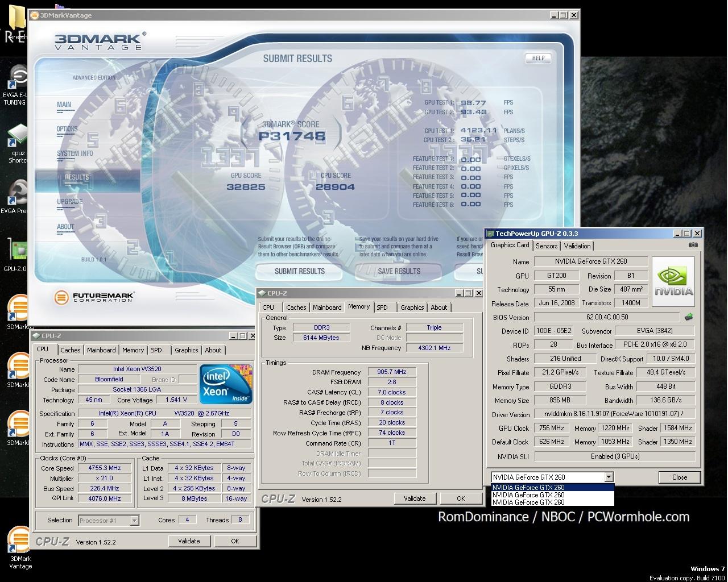Click the CPU score 28904

coord(335,187)
